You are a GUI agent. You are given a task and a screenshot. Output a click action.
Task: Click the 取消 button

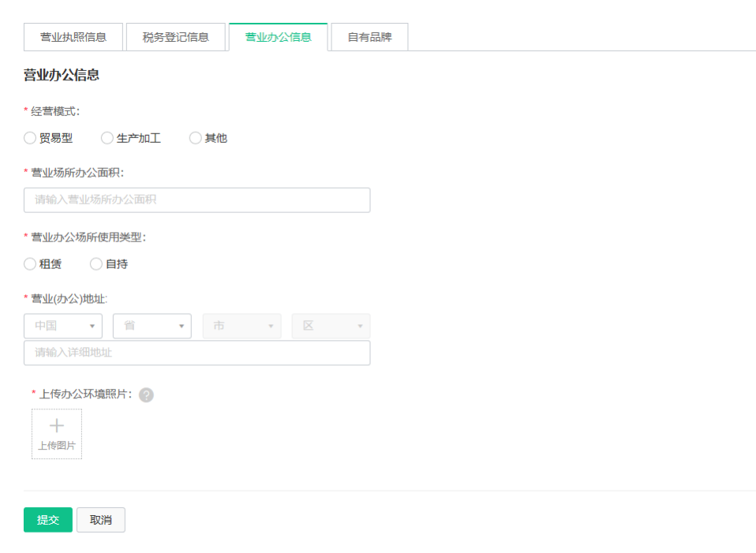click(101, 520)
